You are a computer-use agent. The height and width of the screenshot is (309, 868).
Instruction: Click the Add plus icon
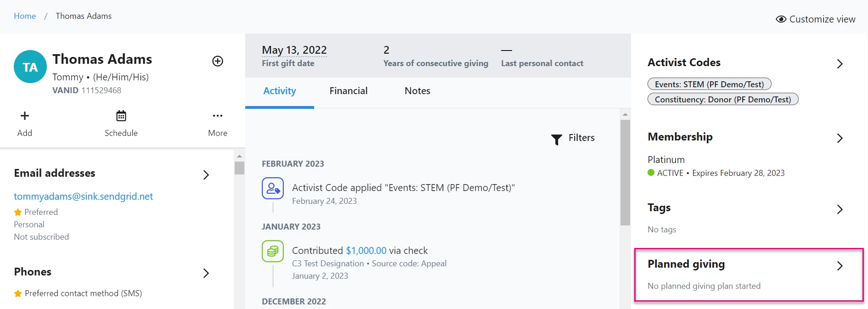(x=25, y=116)
